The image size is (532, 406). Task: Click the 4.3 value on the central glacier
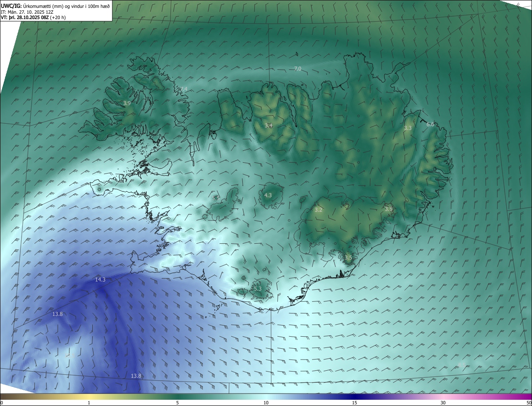pos(268,195)
